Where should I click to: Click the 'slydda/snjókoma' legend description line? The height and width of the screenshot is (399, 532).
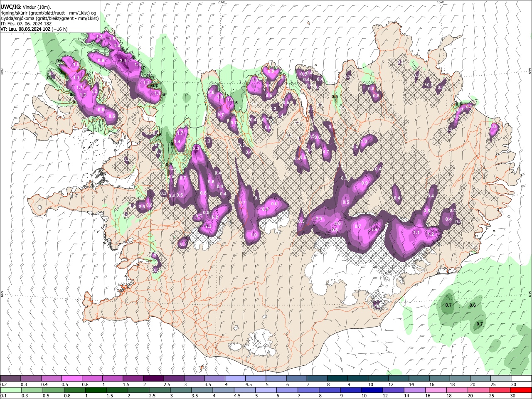click(49, 18)
